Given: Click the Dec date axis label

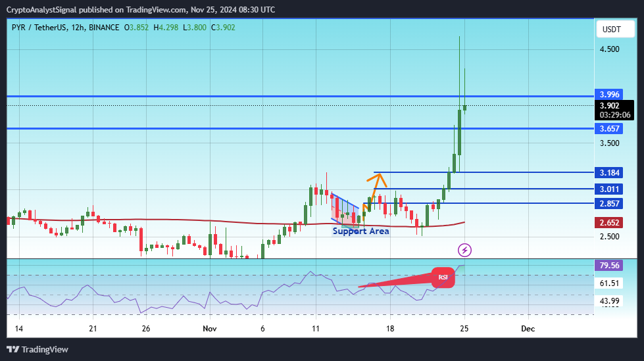Looking at the screenshot, I should [x=528, y=329].
